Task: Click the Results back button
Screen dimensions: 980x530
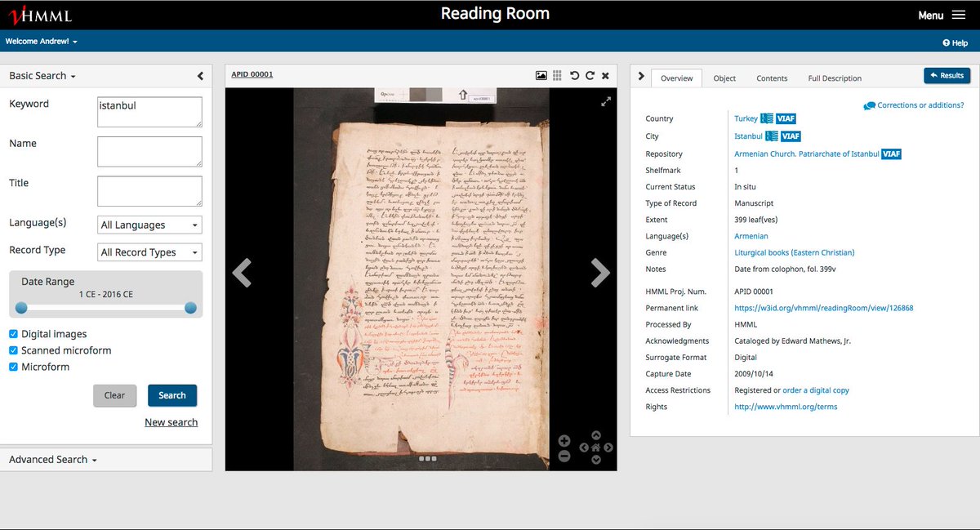Action: point(947,75)
